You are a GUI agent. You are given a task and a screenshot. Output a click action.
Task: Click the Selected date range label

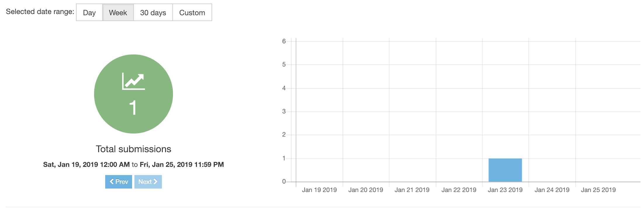(40, 12)
